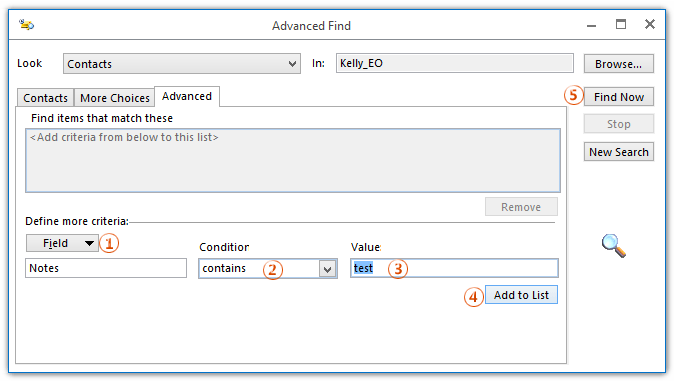Begin a New Search
Viewport: 676px width, 383px height.
pyautogui.click(x=619, y=152)
